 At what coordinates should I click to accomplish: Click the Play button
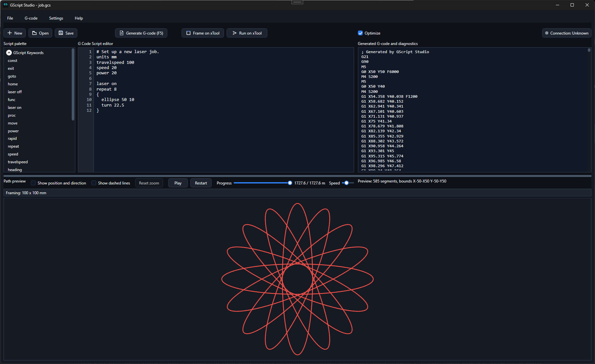click(x=178, y=183)
